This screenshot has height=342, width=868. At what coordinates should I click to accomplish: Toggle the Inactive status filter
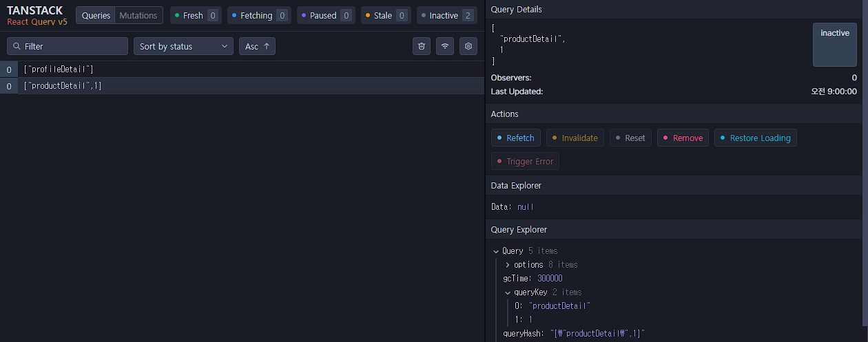(447, 15)
